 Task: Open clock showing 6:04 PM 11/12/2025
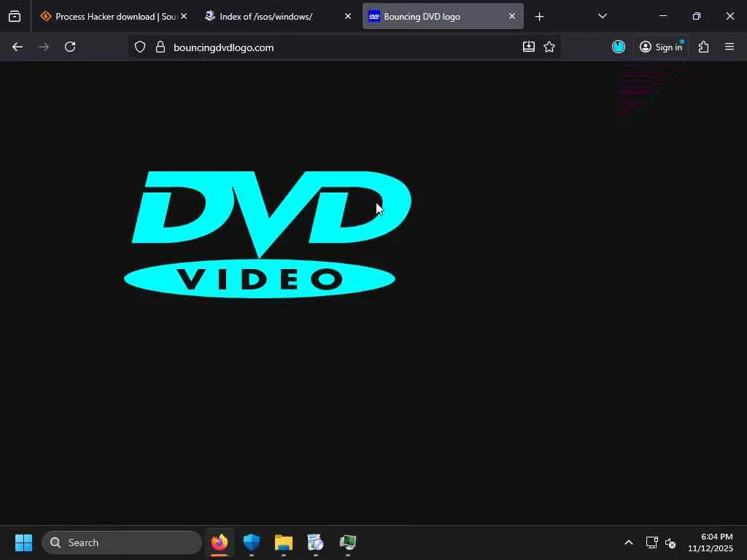711,542
